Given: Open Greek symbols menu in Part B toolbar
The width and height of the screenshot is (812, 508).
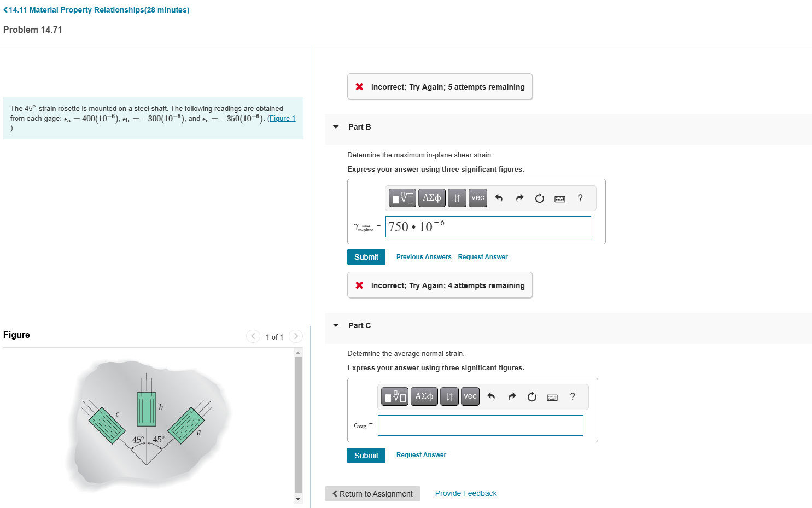Looking at the screenshot, I should click(x=432, y=198).
